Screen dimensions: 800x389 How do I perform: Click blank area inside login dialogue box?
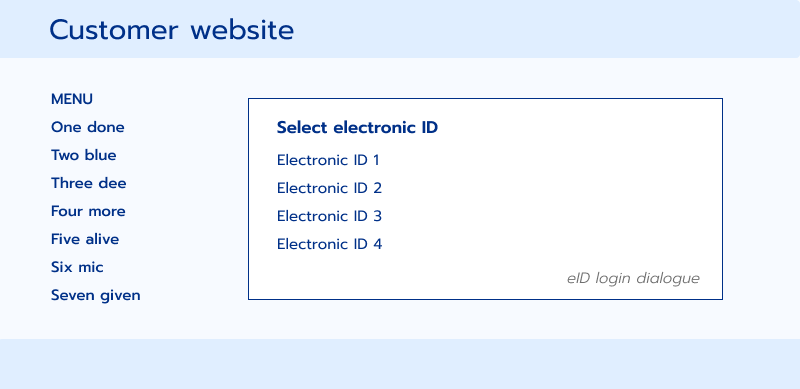[x=551, y=204]
